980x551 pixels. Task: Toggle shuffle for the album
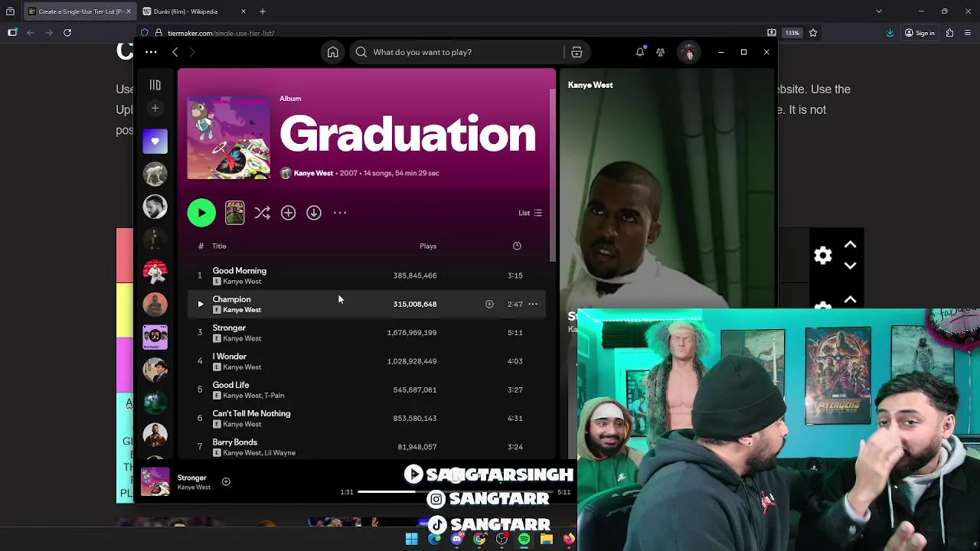click(262, 213)
